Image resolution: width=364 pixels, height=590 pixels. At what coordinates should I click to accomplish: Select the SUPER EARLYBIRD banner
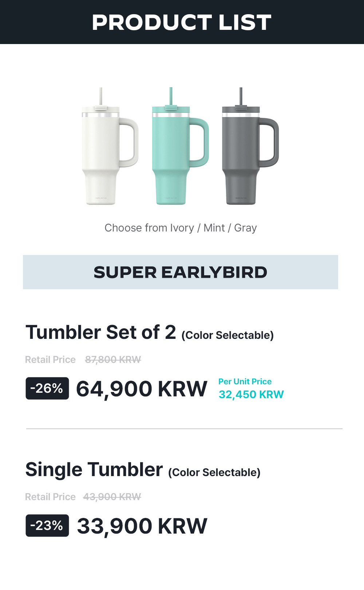point(181,272)
